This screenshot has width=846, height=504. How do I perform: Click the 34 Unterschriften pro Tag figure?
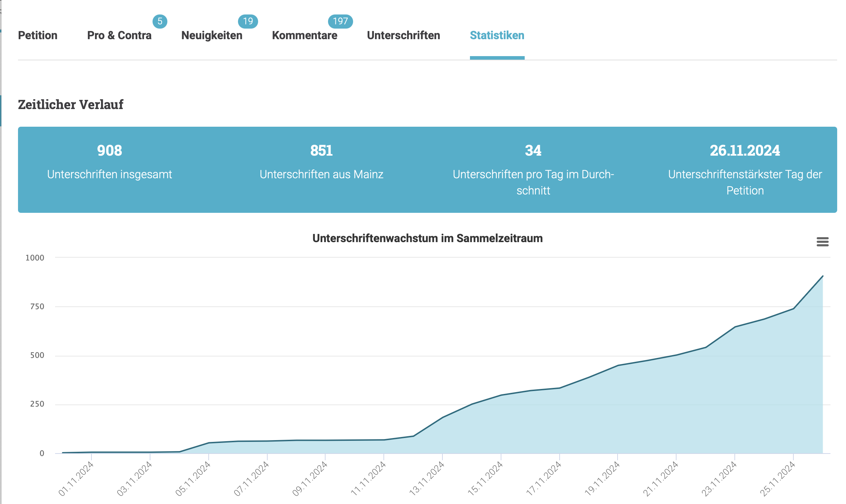coord(533,151)
